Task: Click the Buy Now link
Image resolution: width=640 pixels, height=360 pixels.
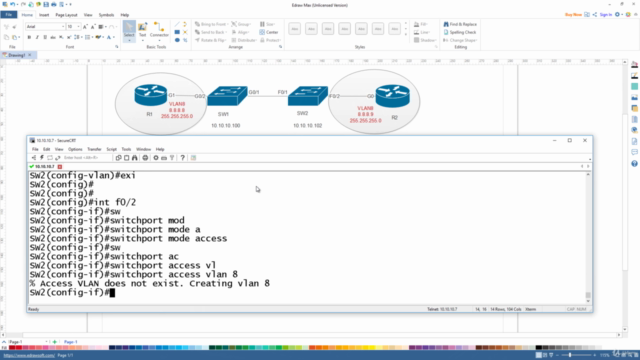Action: tap(573, 15)
